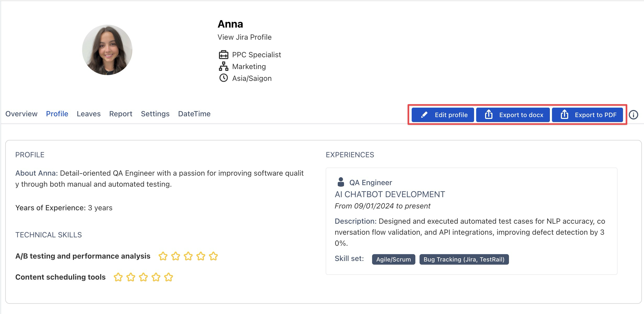
Task: Open the View Jira Profile link
Action: pos(244,37)
